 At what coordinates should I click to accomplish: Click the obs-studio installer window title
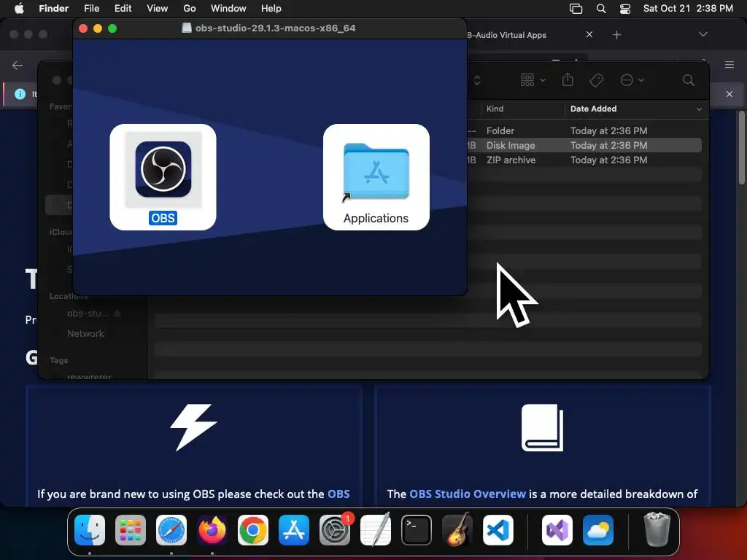[275, 28]
